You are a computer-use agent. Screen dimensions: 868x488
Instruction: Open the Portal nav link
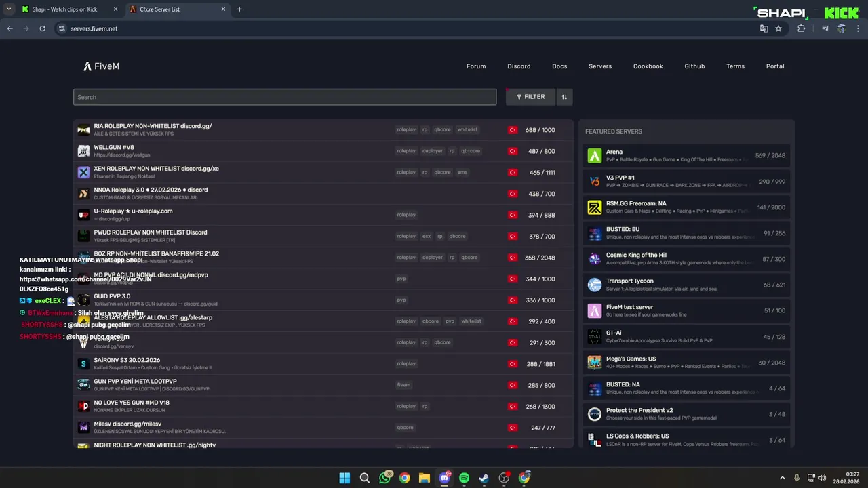pos(775,66)
